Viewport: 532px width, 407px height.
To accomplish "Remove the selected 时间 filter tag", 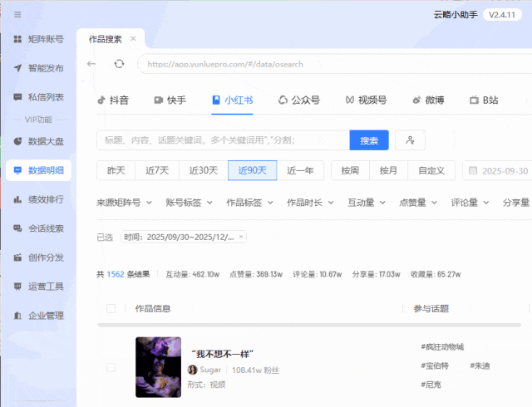I will pyautogui.click(x=241, y=237).
